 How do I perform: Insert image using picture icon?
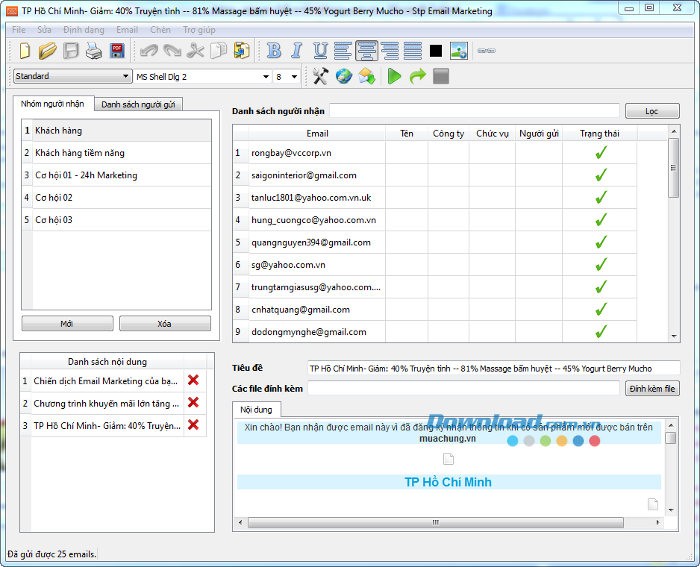click(x=459, y=51)
